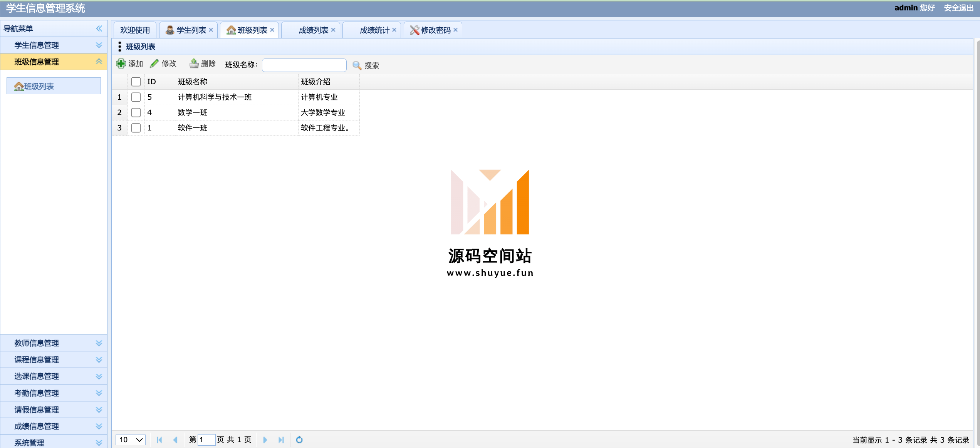Click the vertical scrollbar on right edge

[978, 242]
